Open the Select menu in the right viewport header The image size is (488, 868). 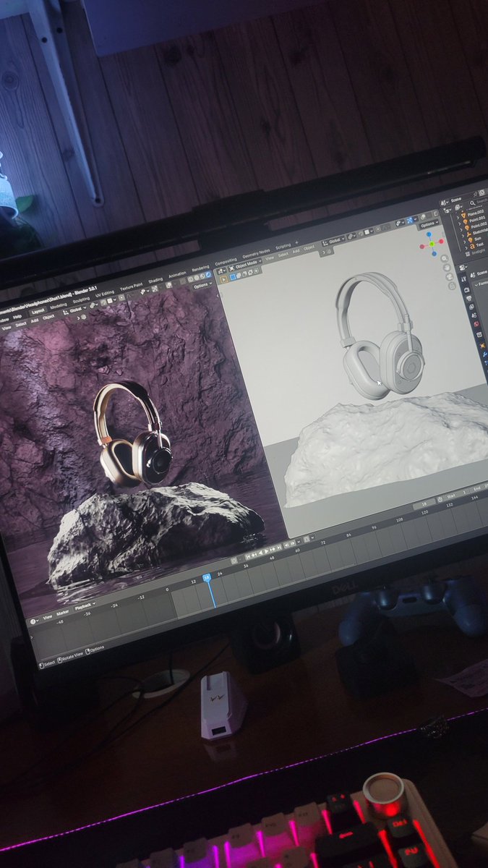click(283, 255)
